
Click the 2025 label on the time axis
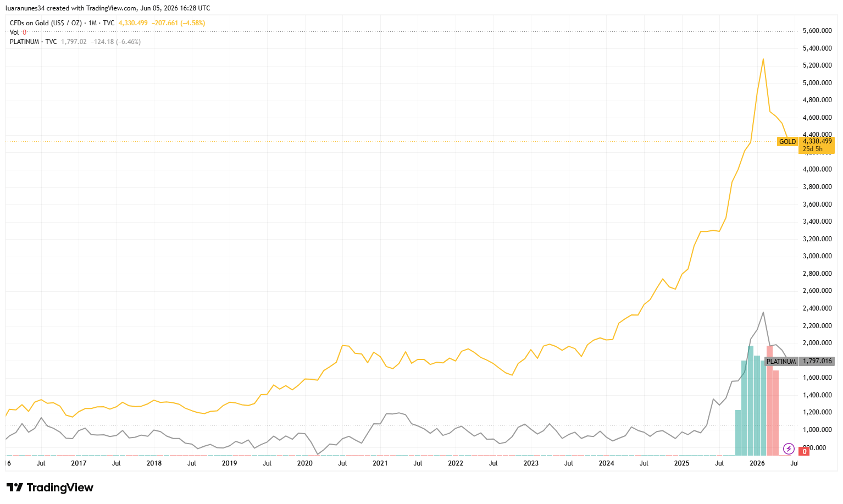coord(681,463)
